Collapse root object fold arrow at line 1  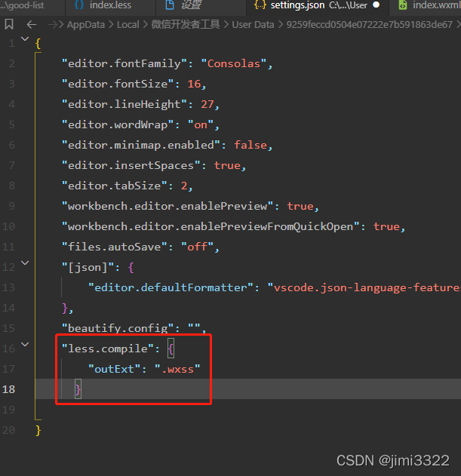tap(25, 39)
